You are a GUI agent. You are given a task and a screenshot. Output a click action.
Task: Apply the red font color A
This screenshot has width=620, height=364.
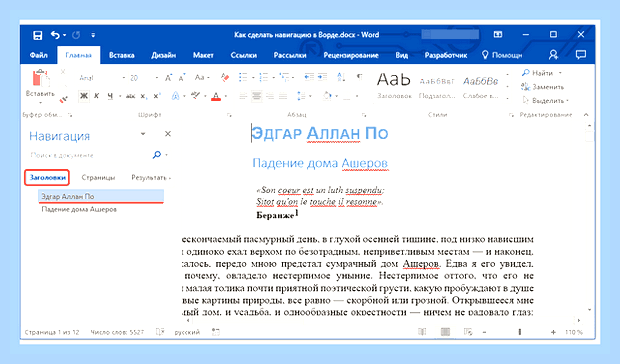click(x=216, y=96)
